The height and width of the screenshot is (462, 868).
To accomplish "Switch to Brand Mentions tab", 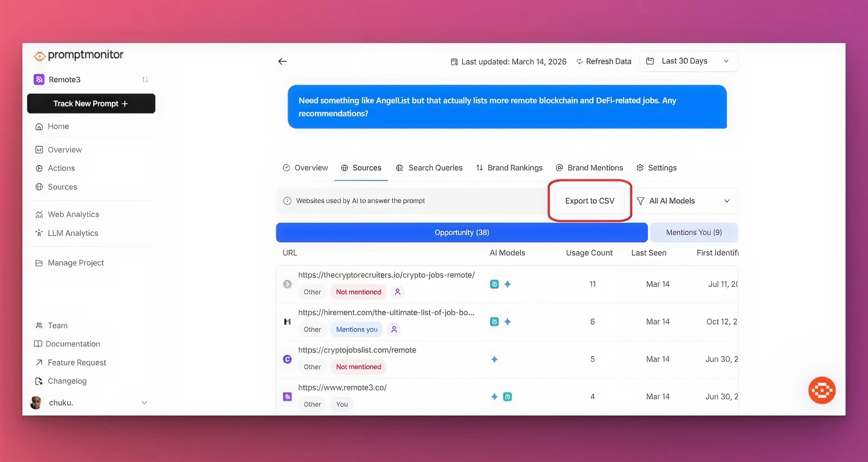I will point(589,168).
